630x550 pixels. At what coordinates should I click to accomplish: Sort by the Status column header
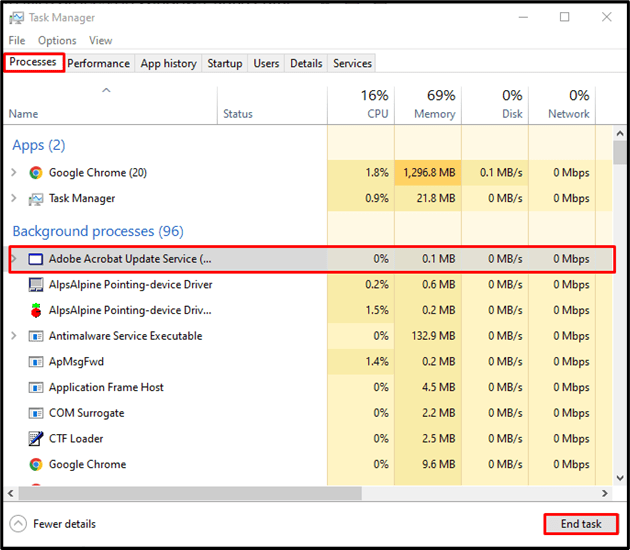pyautogui.click(x=272, y=106)
